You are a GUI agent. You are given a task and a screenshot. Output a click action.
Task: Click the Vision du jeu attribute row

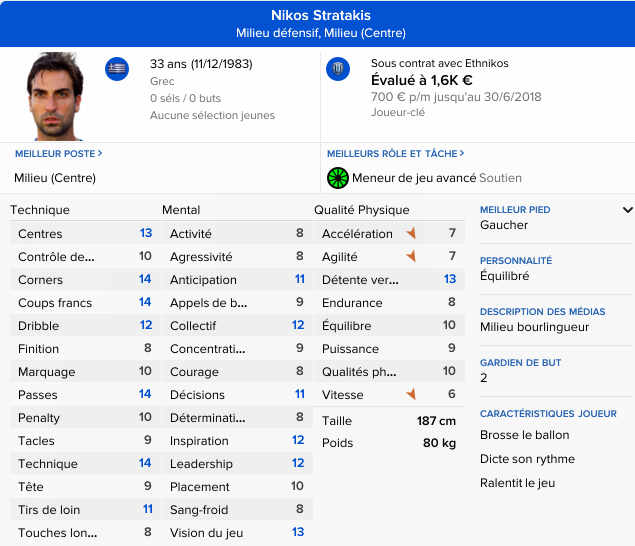click(236, 533)
